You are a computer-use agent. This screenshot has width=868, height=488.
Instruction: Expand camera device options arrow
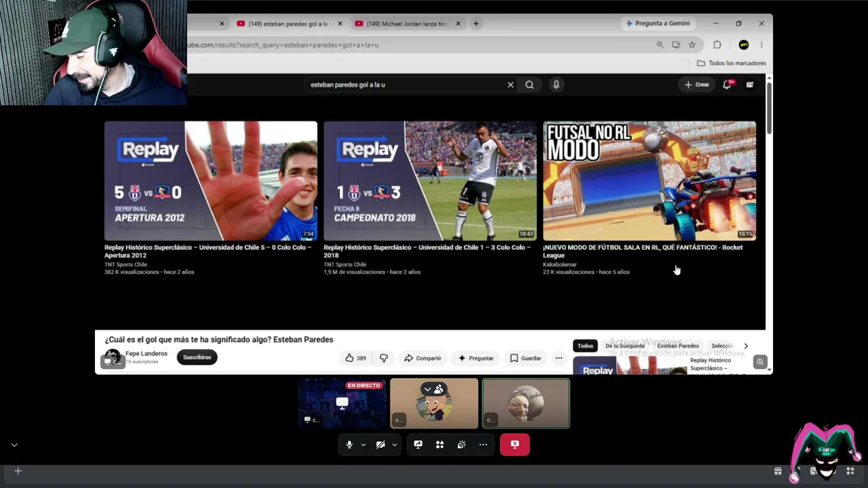point(395,445)
